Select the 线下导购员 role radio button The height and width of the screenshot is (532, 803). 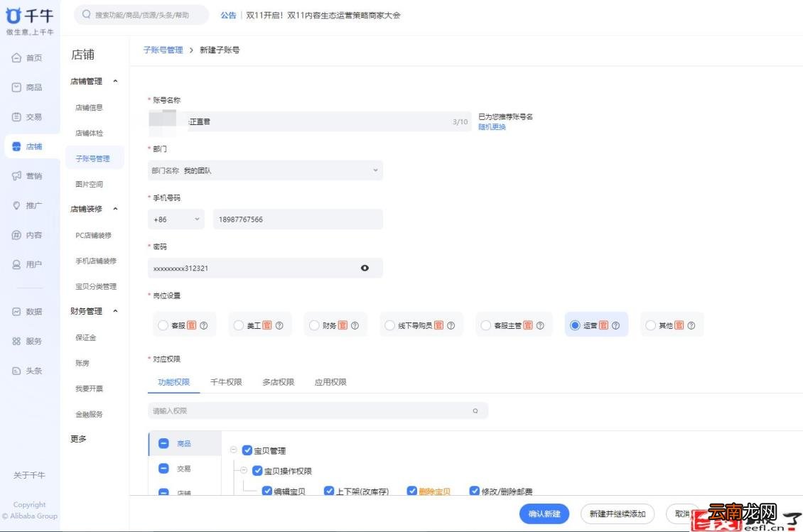click(389, 325)
